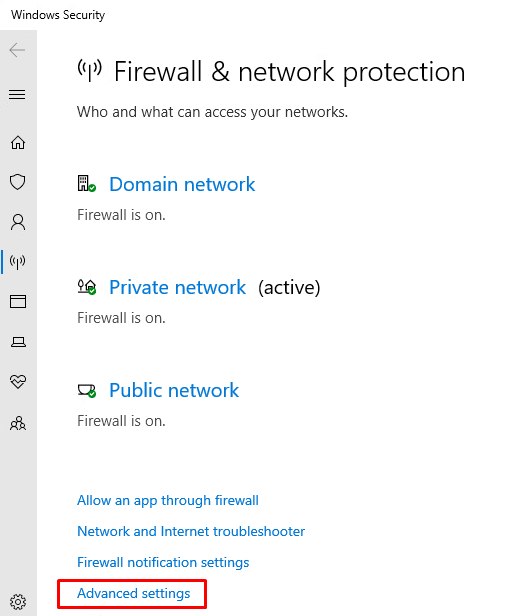This screenshot has height=616, width=525.
Task: Go back using the back arrow
Action: (x=17, y=50)
